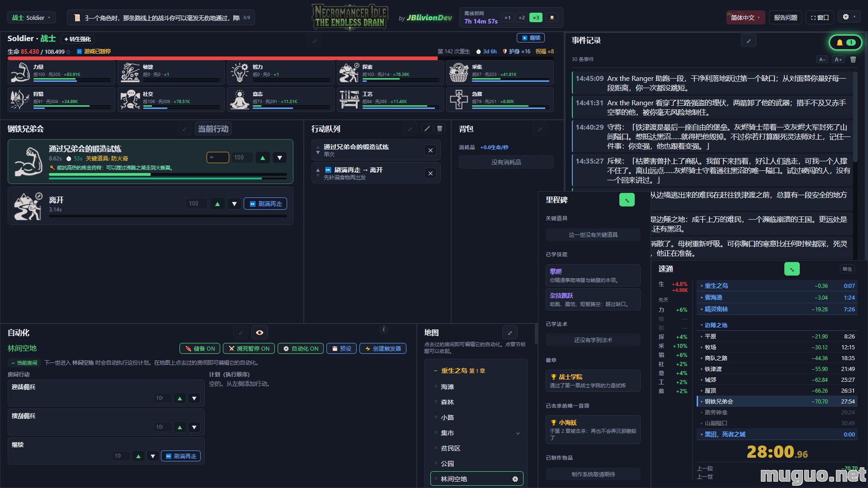The width and height of the screenshot is (868, 488).
Task: Select ×2 game speed
Action: tap(522, 18)
